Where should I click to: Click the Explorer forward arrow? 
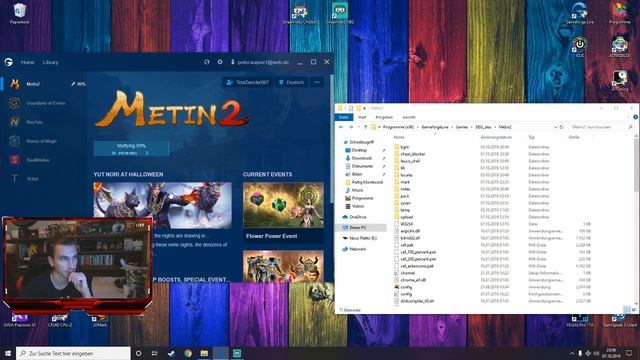[x=351, y=127]
